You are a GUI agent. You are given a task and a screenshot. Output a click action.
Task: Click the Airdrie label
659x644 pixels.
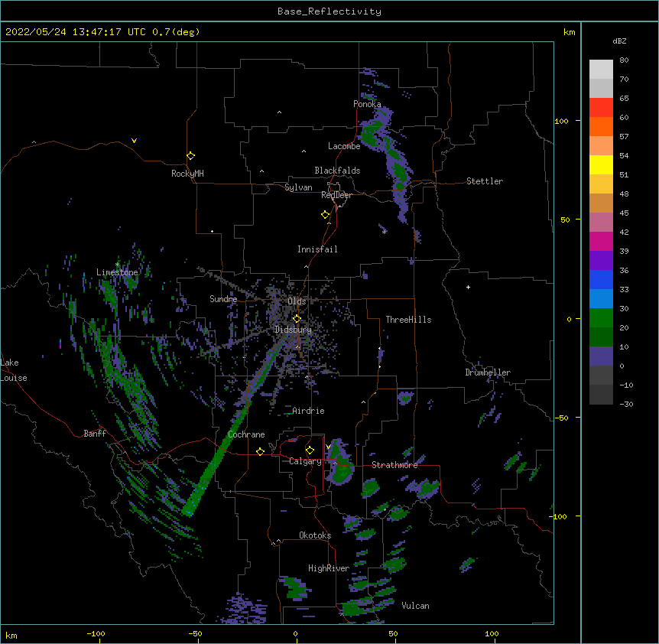(x=309, y=411)
